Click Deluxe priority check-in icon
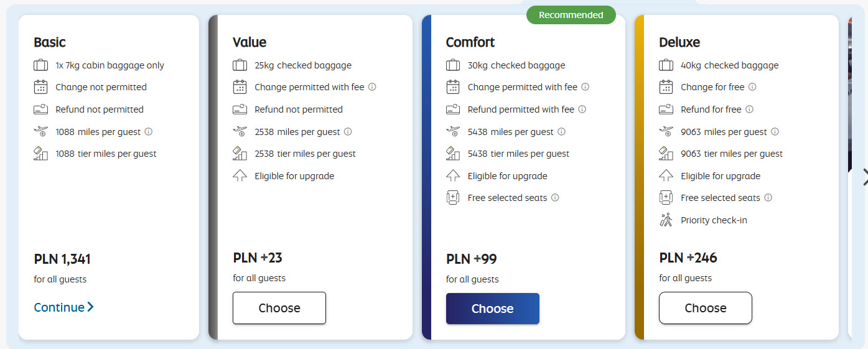Viewport: 868px width, 349px height. [666, 220]
